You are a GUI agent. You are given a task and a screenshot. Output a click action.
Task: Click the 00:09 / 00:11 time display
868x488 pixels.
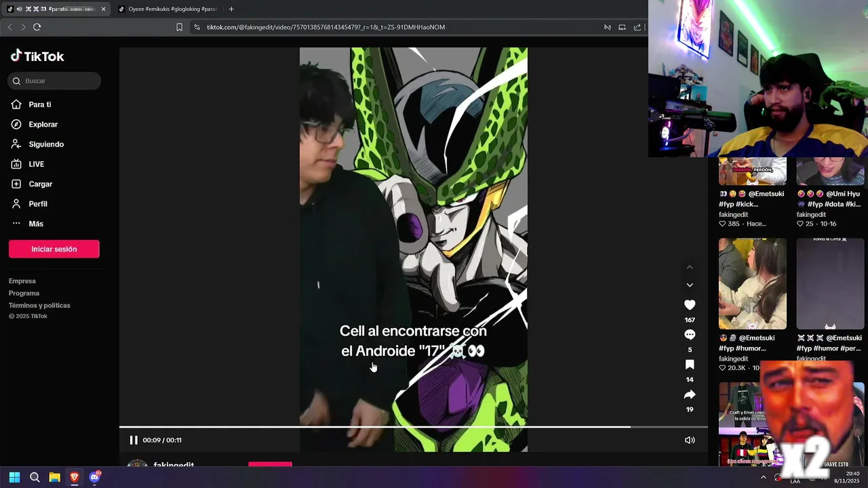click(x=162, y=440)
